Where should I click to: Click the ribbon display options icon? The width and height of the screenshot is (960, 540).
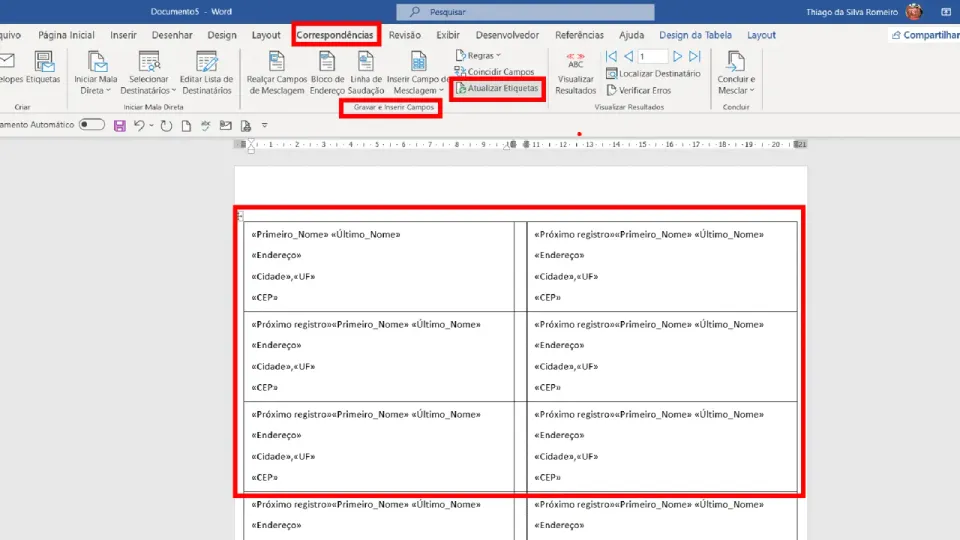(x=945, y=12)
